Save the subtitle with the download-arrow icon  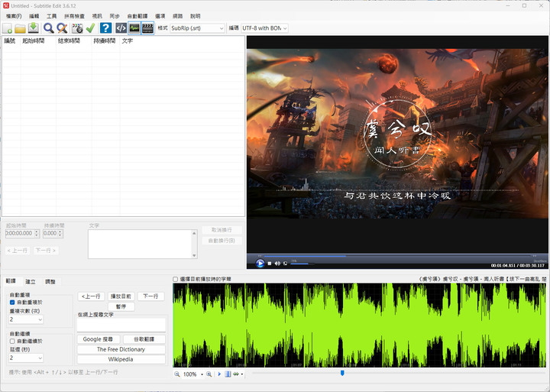pyautogui.click(x=34, y=28)
